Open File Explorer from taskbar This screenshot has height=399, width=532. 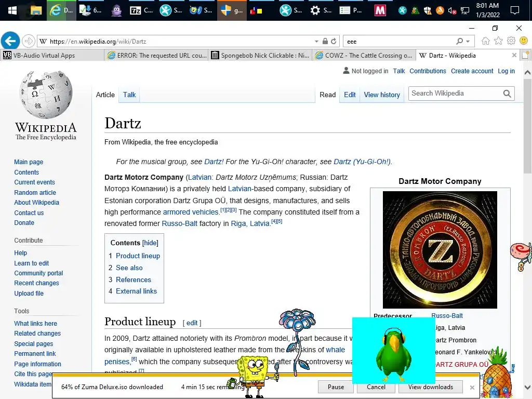(x=36, y=10)
